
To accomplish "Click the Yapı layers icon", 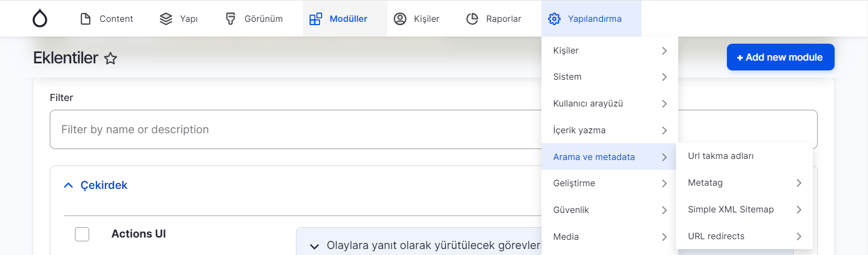I will pyautogui.click(x=166, y=19).
